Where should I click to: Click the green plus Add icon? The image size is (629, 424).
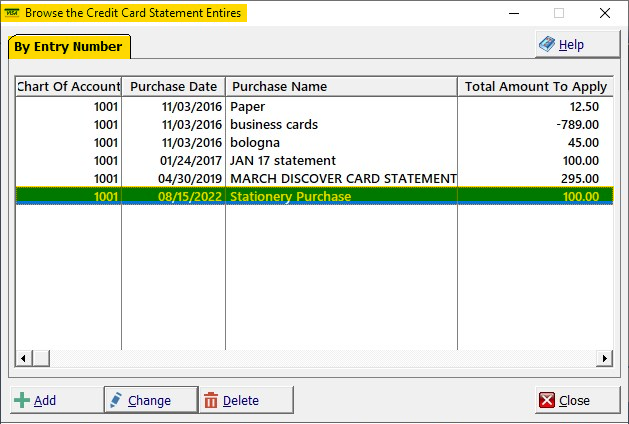[x=22, y=400]
